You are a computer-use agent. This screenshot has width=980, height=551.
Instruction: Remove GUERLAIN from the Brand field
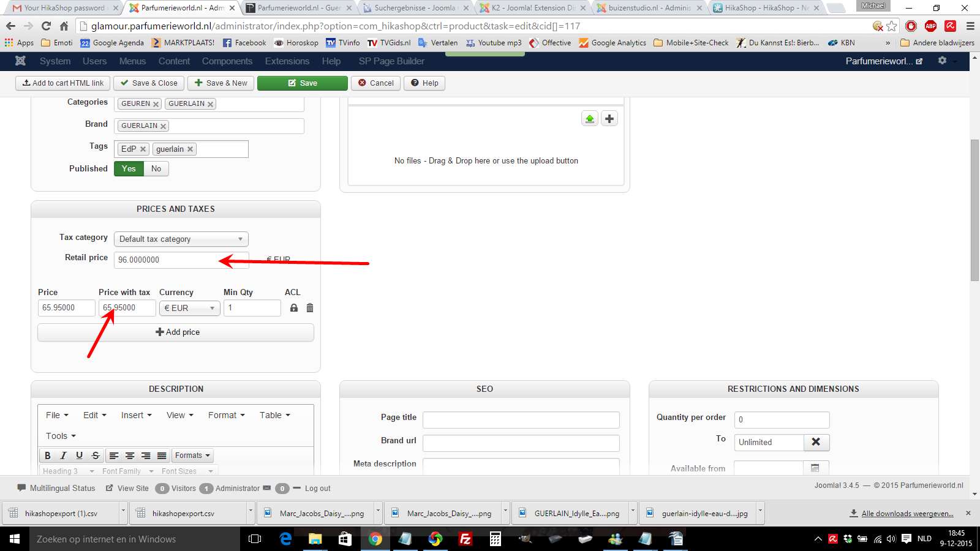pyautogui.click(x=163, y=126)
